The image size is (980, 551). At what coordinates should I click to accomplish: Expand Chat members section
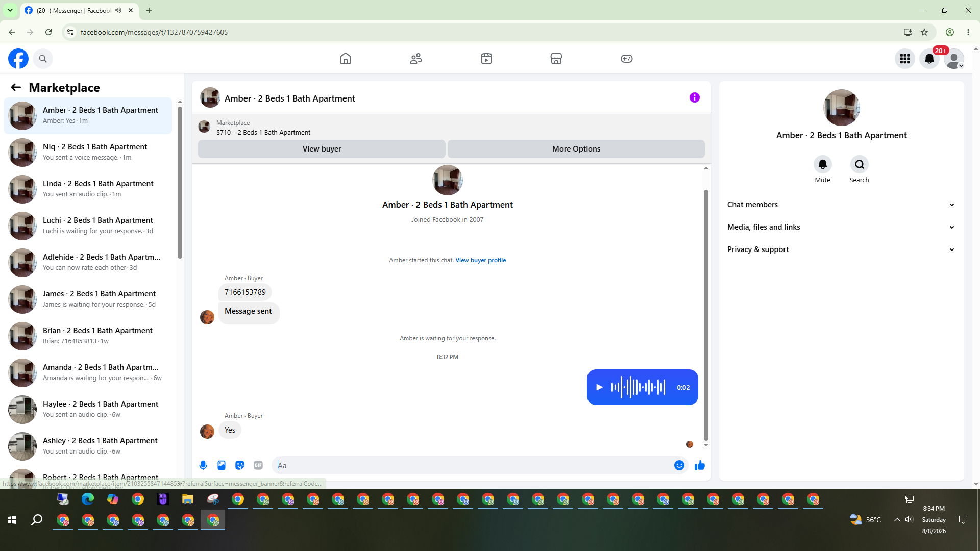[841, 205]
